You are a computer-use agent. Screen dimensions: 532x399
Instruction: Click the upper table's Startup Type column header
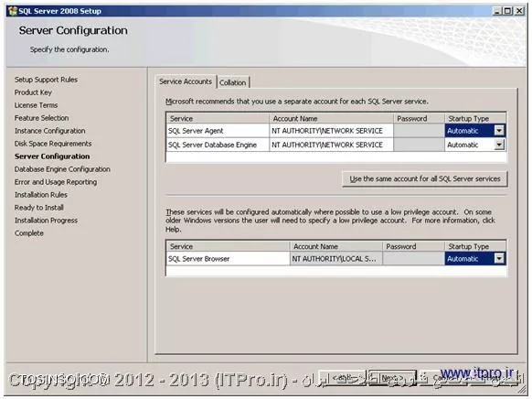point(475,119)
